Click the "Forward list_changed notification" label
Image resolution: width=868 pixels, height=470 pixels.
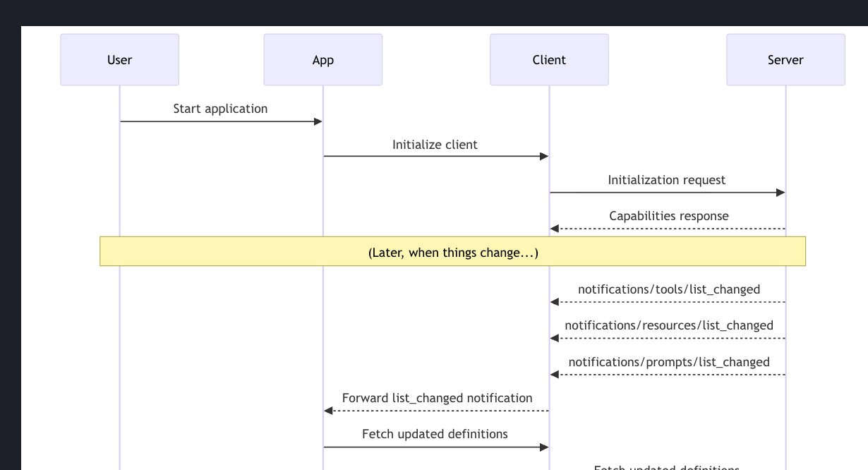437,398
